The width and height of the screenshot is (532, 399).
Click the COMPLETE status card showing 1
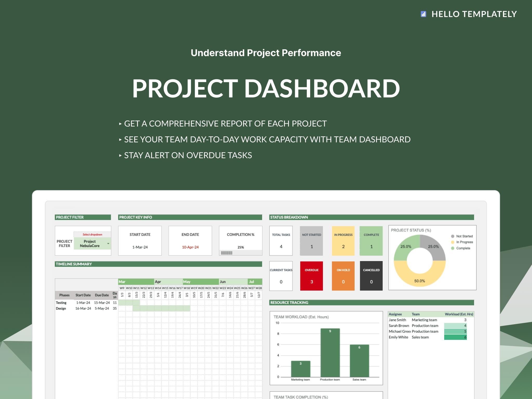(x=371, y=240)
